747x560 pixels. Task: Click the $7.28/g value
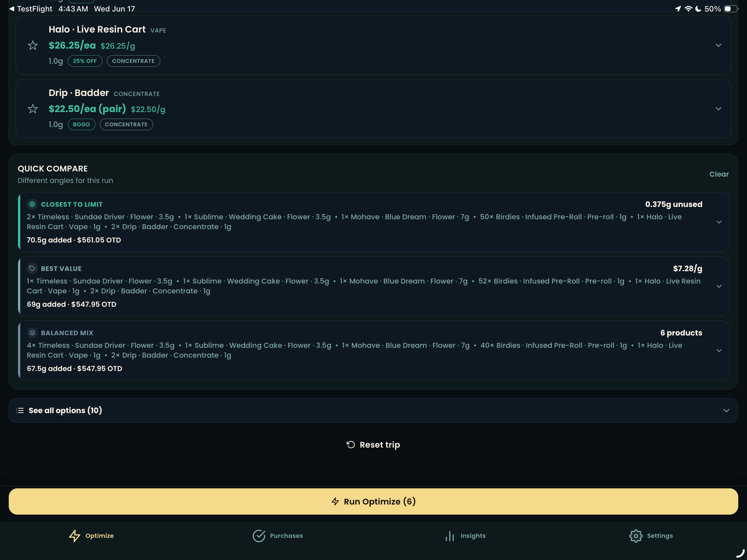688,269
